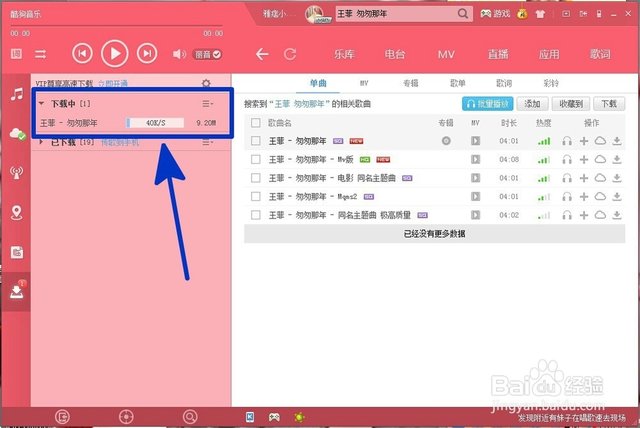Click the search box with 王菲 匆匆那年
This screenshot has width=640, height=428.
396,14
